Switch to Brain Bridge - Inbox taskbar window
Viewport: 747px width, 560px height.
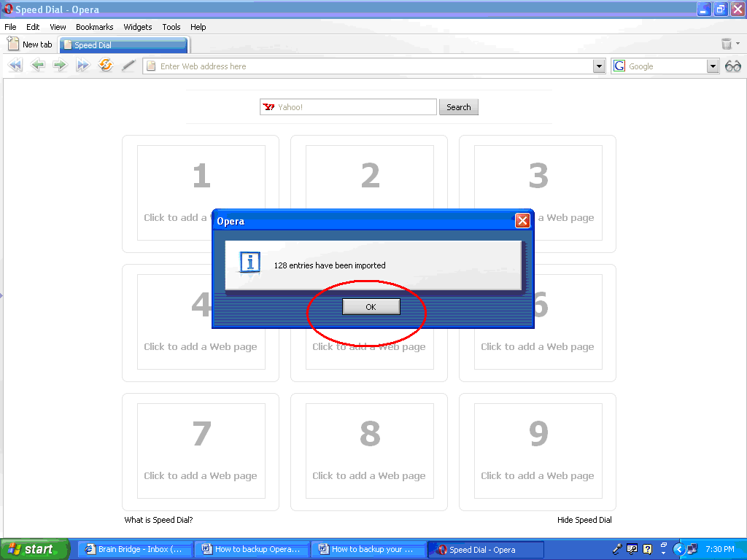(x=135, y=549)
